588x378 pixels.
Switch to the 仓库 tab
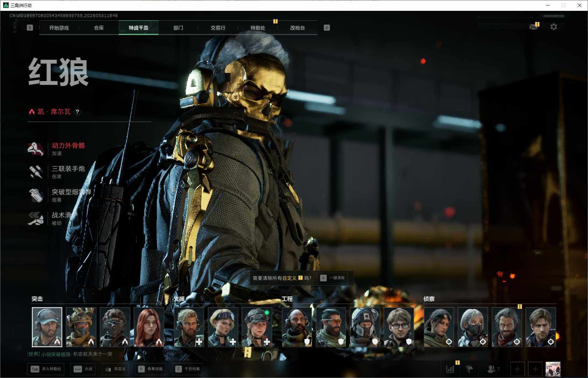pyautogui.click(x=99, y=28)
